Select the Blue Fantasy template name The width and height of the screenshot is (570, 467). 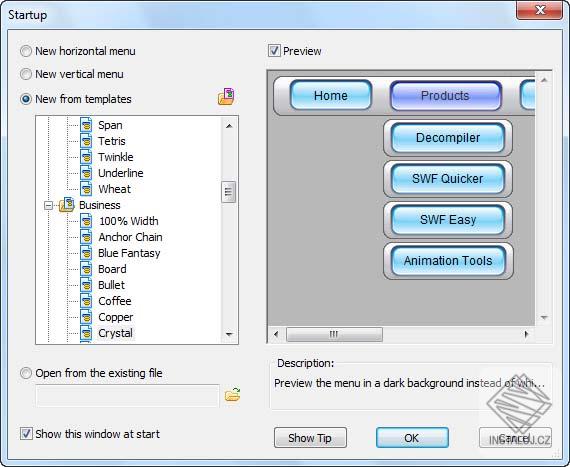129,253
